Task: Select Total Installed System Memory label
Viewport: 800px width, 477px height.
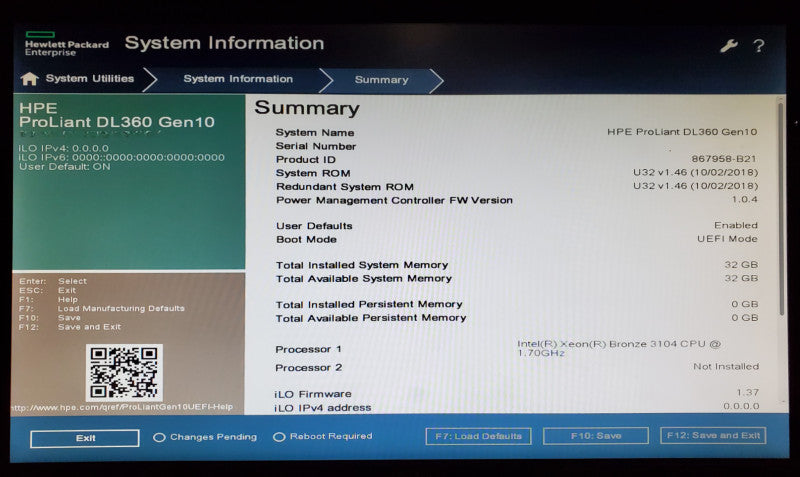Action: (x=362, y=265)
